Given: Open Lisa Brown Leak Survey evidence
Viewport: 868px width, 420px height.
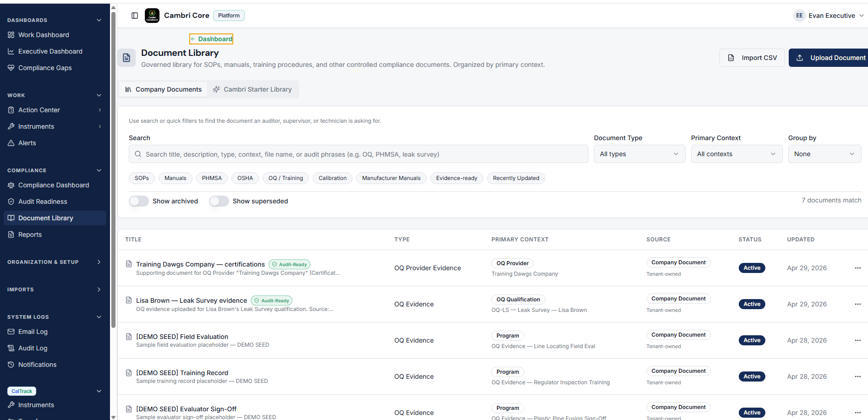Looking at the screenshot, I should click(x=192, y=300).
